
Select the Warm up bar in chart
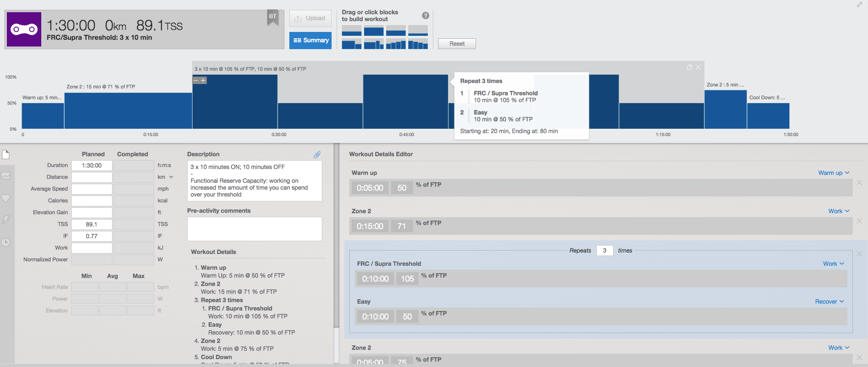43,116
